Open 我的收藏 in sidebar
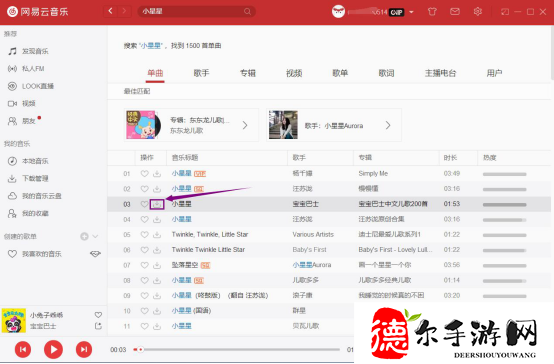 [28, 213]
